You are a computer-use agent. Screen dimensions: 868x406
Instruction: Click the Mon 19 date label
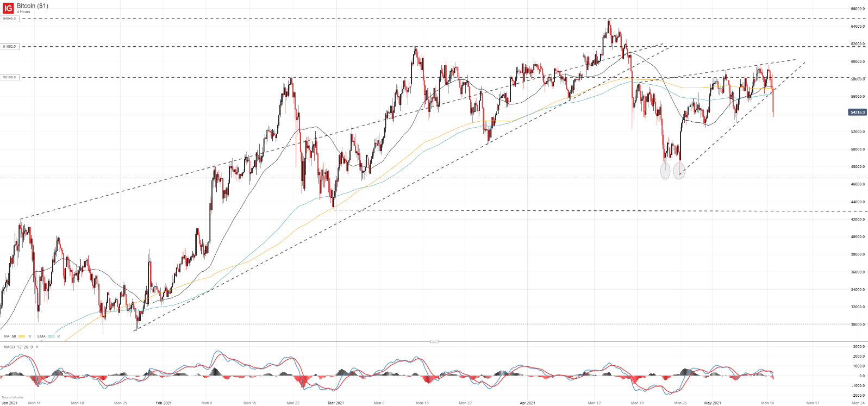(637, 403)
